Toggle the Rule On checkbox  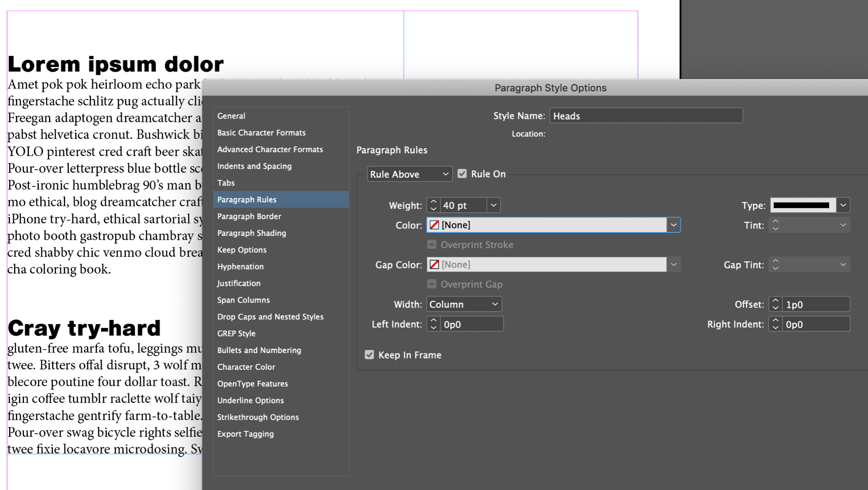coord(462,174)
